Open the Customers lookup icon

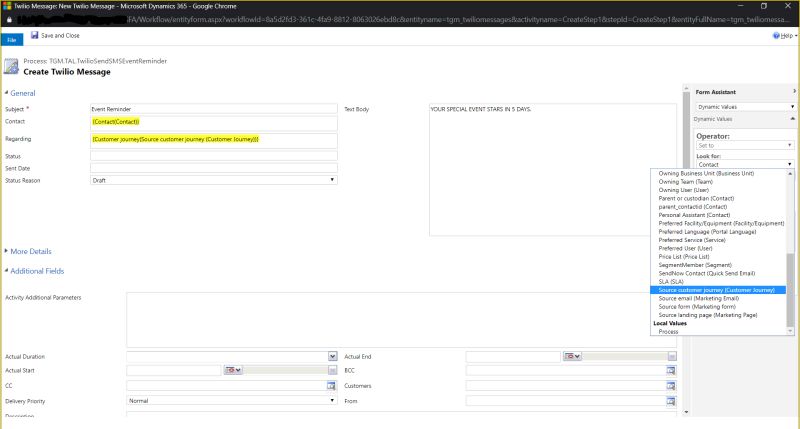coord(670,386)
